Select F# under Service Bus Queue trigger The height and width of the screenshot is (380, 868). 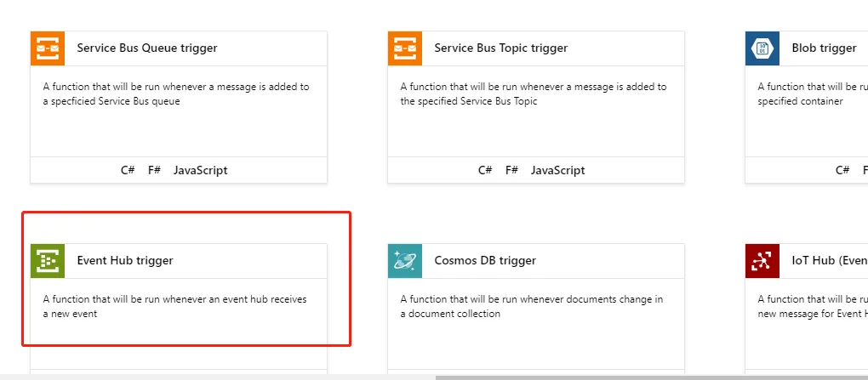pyautogui.click(x=154, y=170)
